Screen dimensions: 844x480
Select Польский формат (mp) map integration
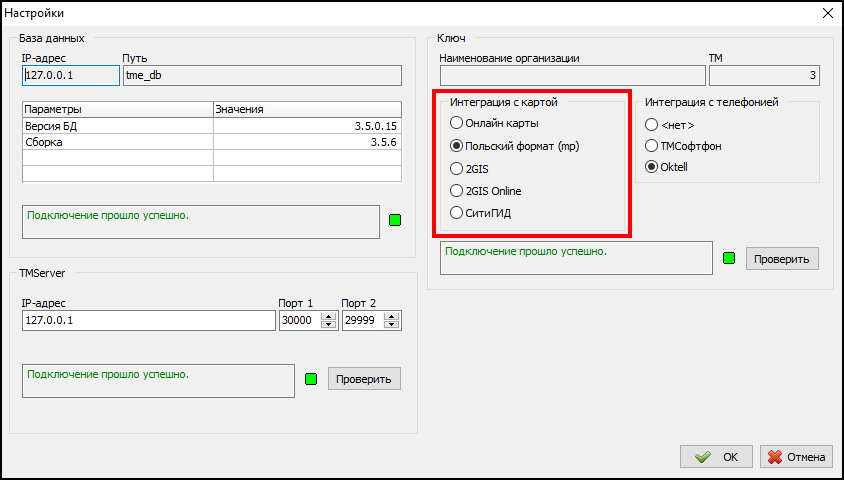click(x=457, y=146)
